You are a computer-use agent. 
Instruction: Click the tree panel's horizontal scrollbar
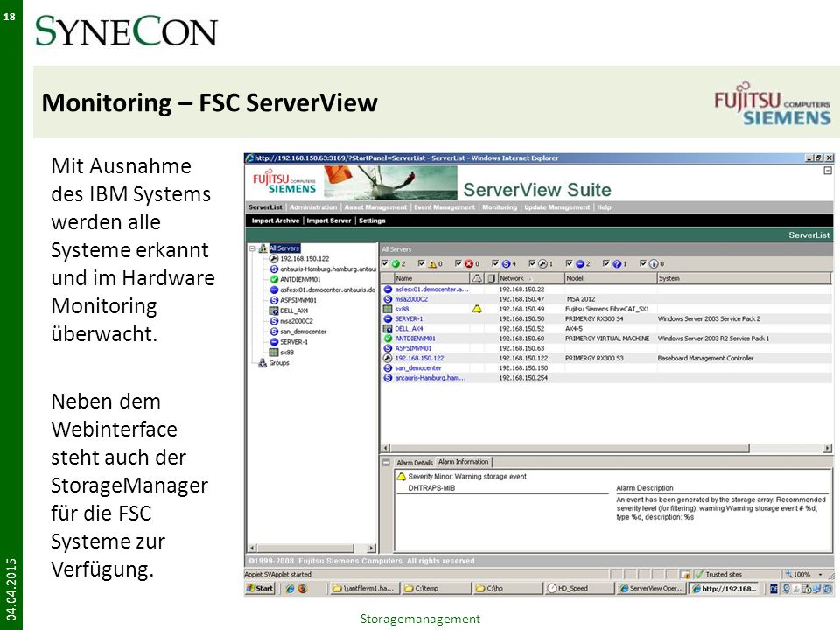coord(311,548)
